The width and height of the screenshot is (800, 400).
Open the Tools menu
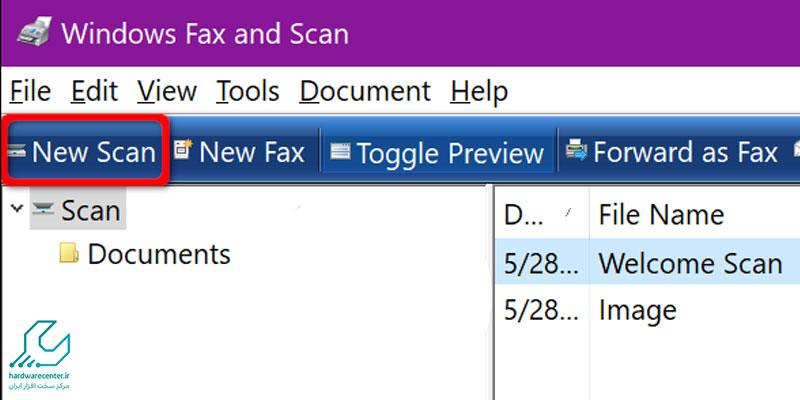pos(247,92)
